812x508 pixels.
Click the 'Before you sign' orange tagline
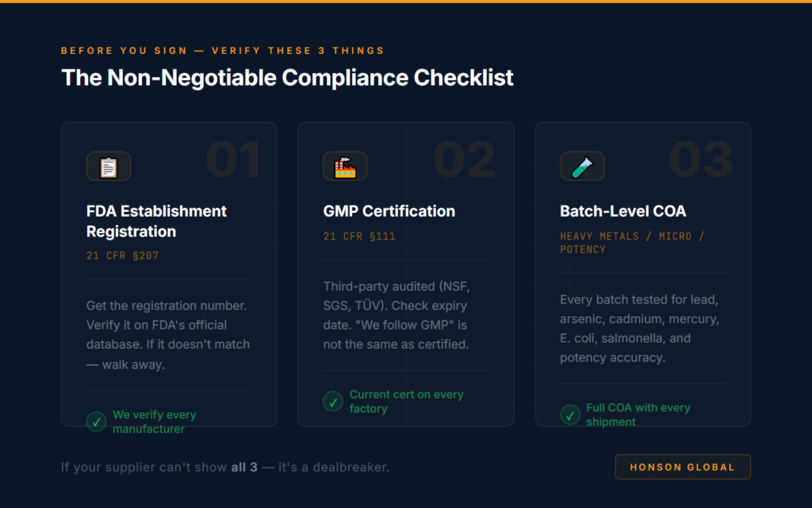(x=222, y=51)
